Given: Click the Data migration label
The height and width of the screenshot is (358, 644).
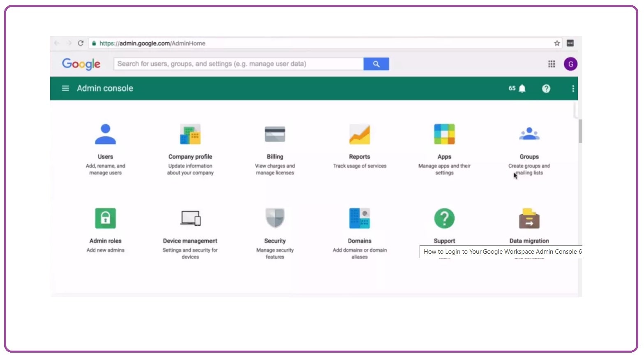Looking at the screenshot, I should click(x=529, y=241).
